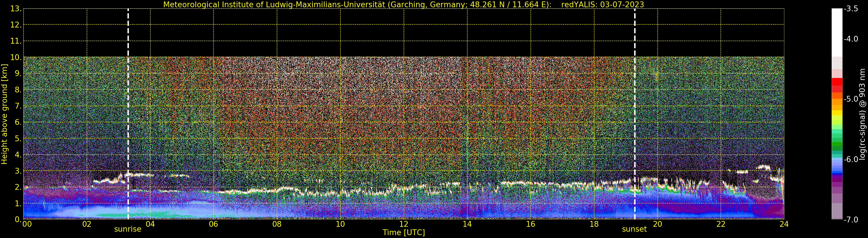Click the -6.0 colorbar tick value
This screenshot has width=868, height=238.
pyautogui.click(x=851, y=159)
